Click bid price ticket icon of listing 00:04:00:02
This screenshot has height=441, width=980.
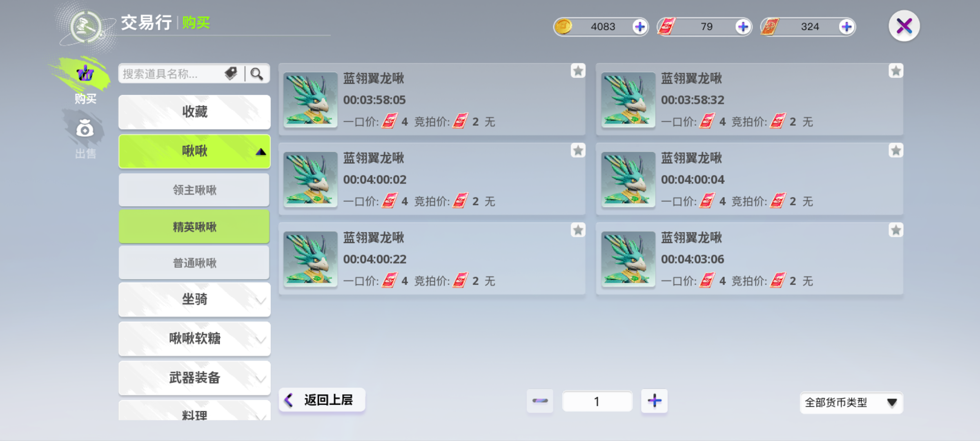[461, 201]
